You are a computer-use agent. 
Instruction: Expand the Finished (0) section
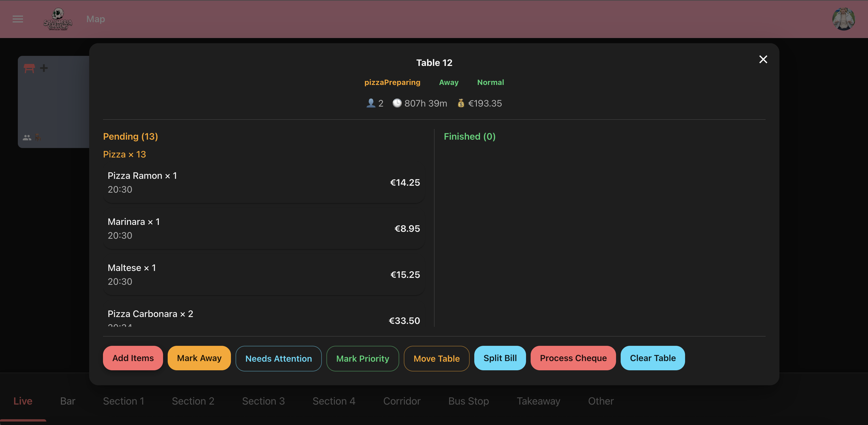tap(470, 136)
